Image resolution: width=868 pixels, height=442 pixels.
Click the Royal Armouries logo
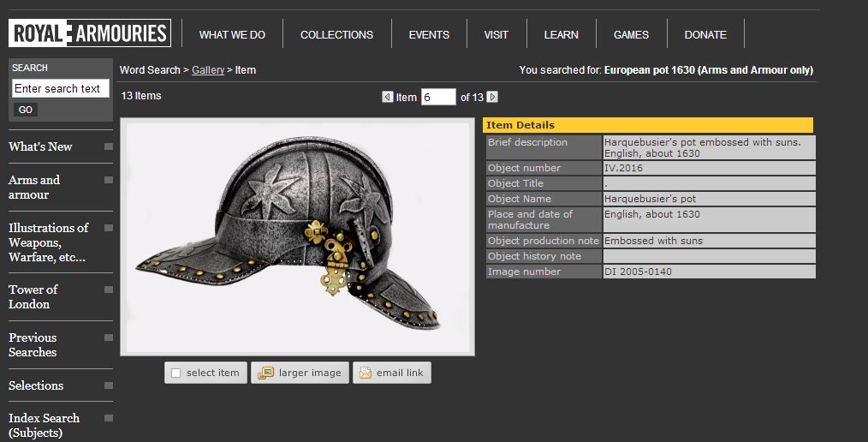[89, 33]
